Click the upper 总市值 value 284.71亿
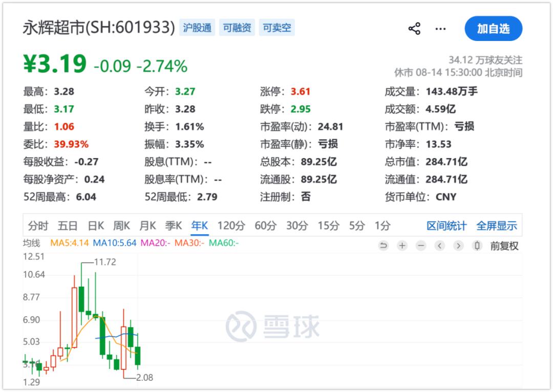 click(x=446, y=162)
